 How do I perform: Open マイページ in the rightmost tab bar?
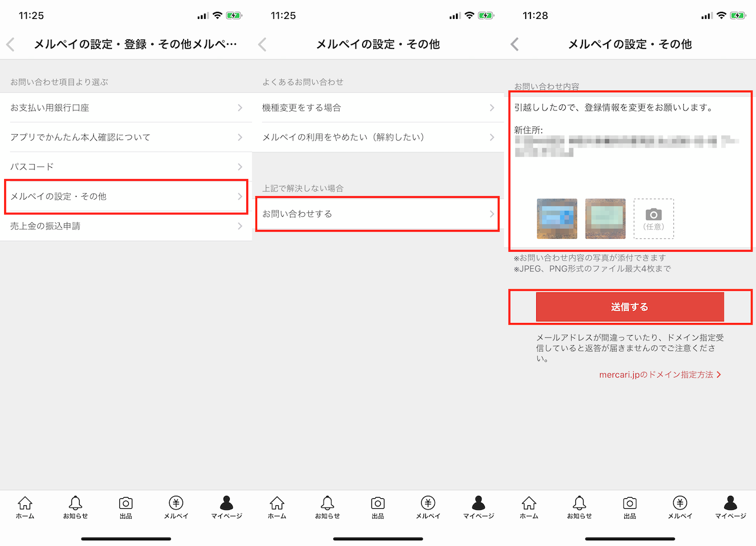[730, 508]
